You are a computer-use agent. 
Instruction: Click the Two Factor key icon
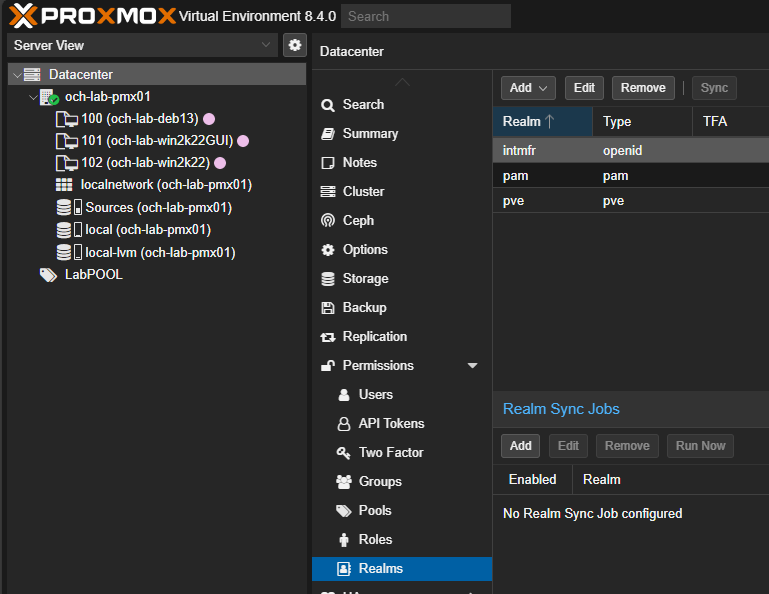(343, 453)
